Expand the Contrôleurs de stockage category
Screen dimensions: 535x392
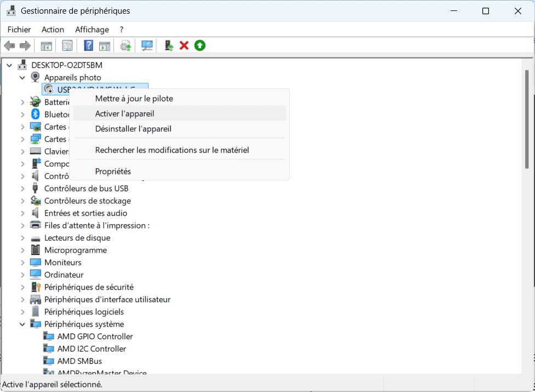tap(22, 201)
